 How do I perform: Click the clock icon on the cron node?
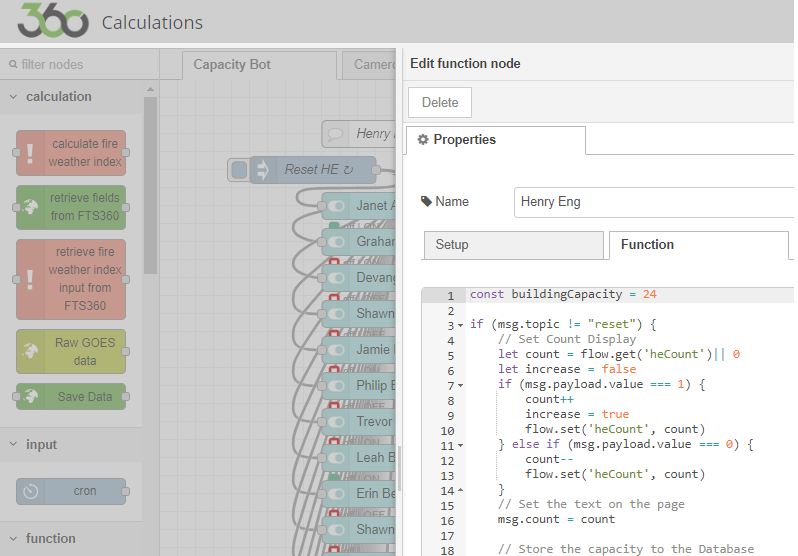coord(31,491)
